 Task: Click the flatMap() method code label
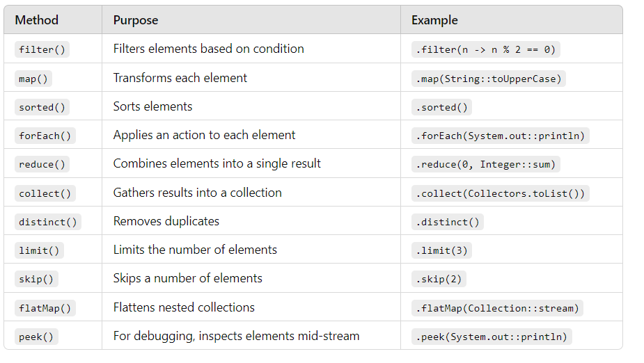click(x=45, y=308)
